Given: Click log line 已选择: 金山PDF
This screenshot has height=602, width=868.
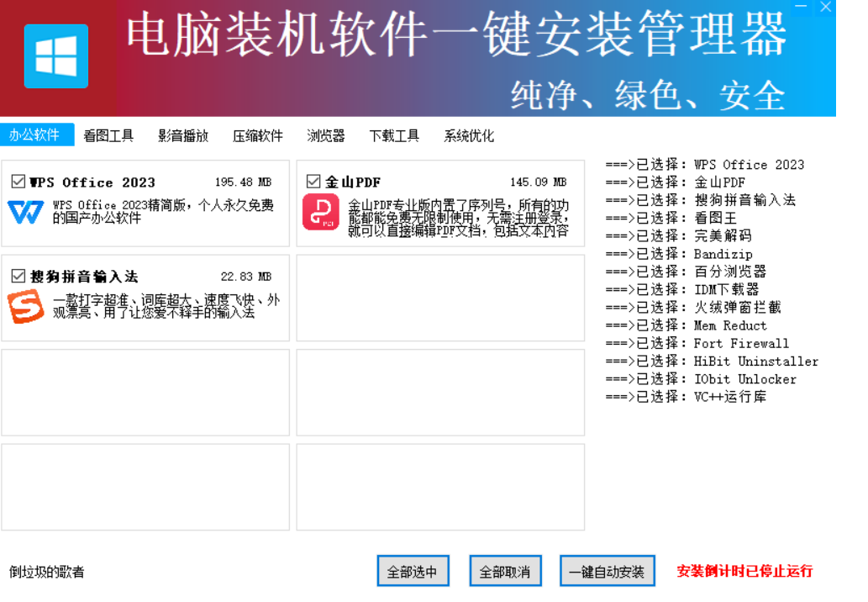Looking at the screenshot, I should point(676,182).
